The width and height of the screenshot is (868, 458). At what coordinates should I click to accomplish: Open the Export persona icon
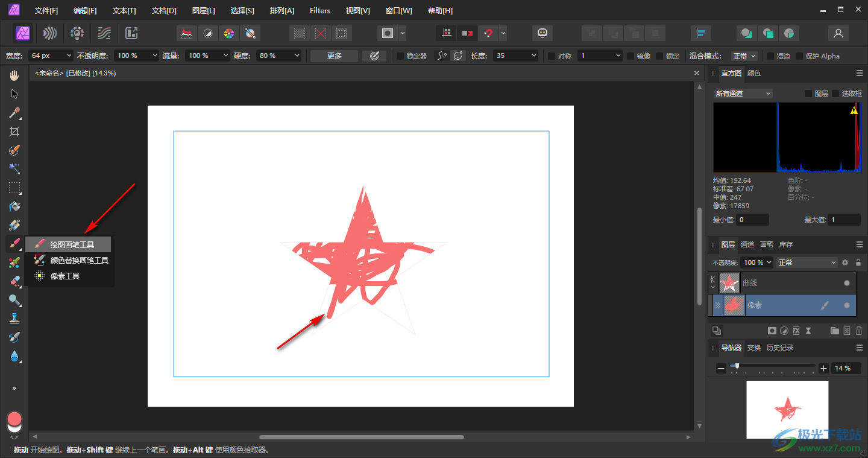(131, 33)
